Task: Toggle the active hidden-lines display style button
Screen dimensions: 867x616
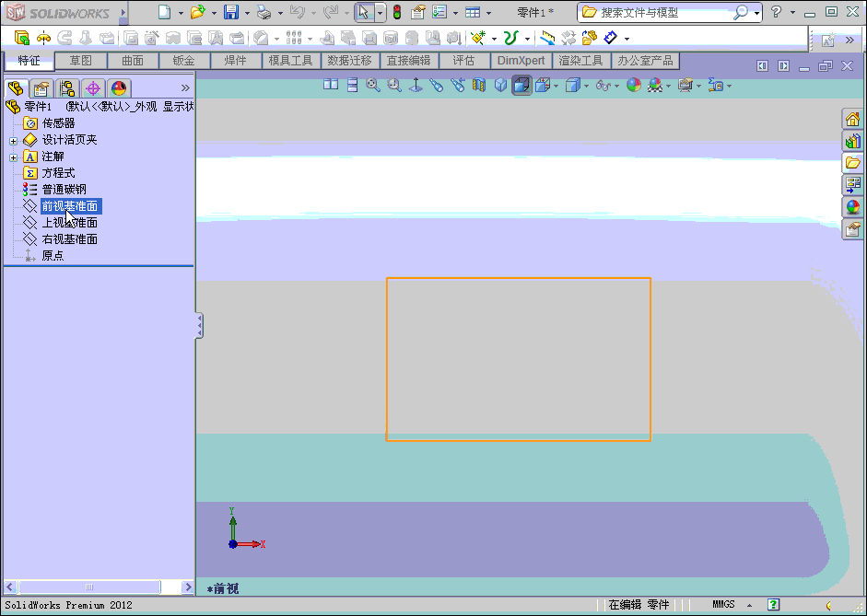Action: tap(521, 85)
